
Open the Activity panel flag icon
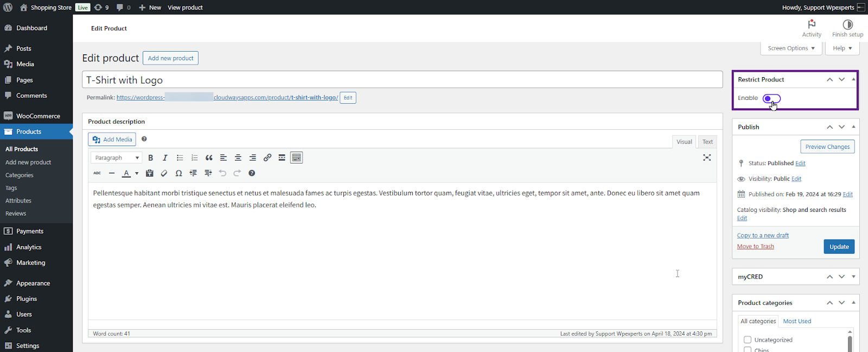click(x=812, y=24)
